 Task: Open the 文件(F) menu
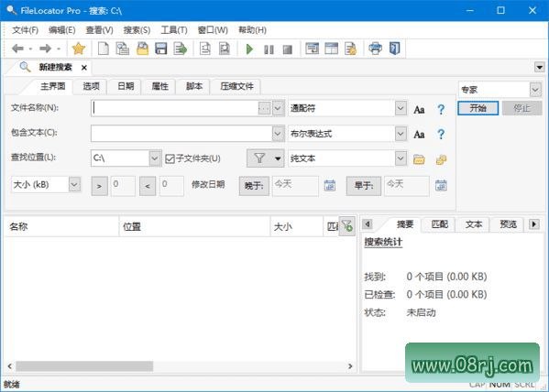(26, 30)
